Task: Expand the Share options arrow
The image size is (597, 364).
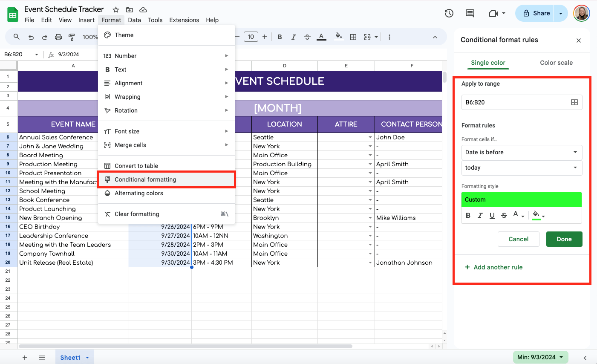Action: pos(561,13)
